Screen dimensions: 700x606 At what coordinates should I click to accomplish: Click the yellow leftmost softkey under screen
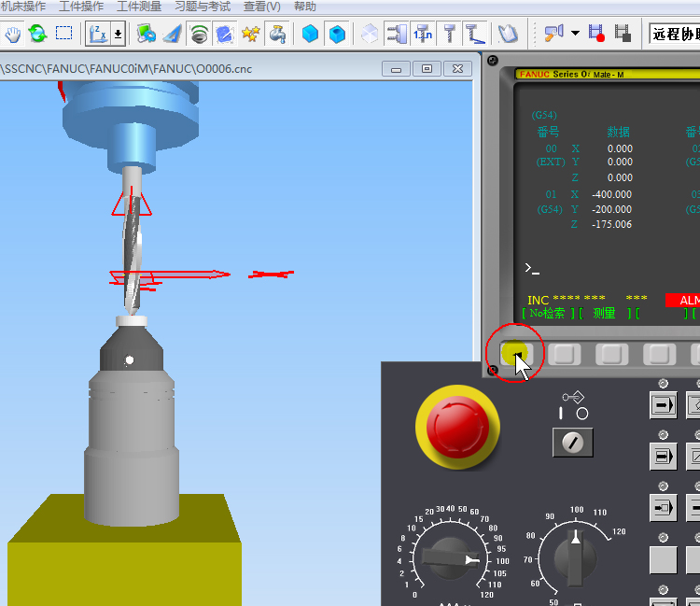tap(516, 354)
